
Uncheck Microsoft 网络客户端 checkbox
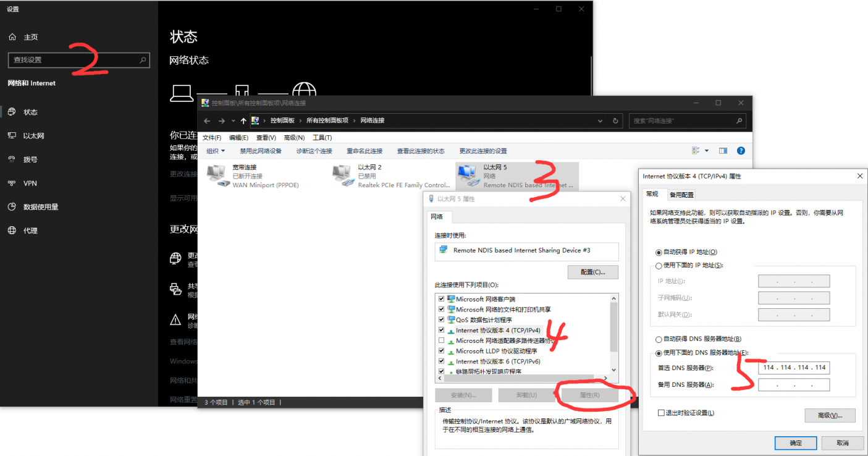tap(441, 299)
